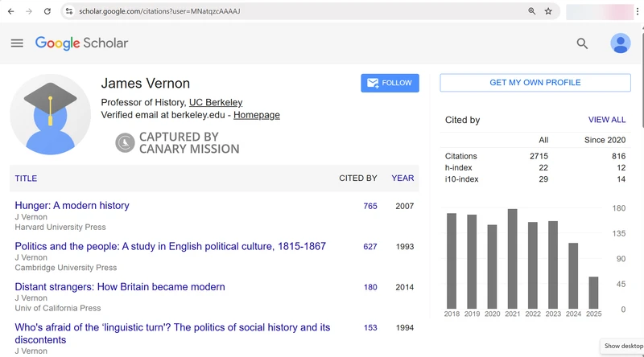This screenshot has width=644, height=357.
Task: Reload the page with the refresh icon
Action: [47, 11]
